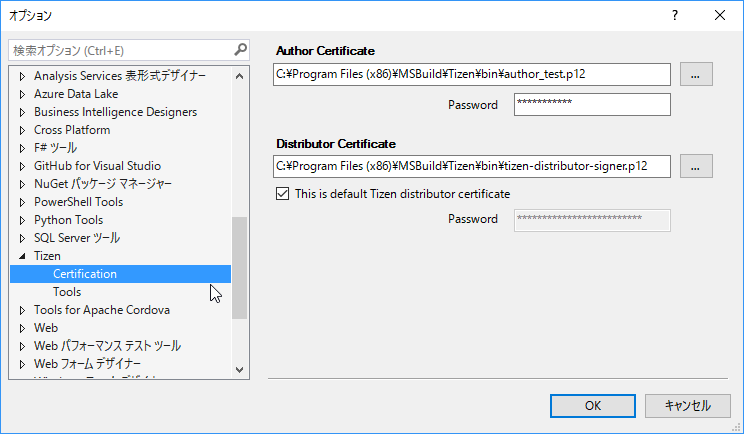Select Tools under Tizen
This screenshot has width=744, height=434.
pyautogui.click(x=67, y=292)
